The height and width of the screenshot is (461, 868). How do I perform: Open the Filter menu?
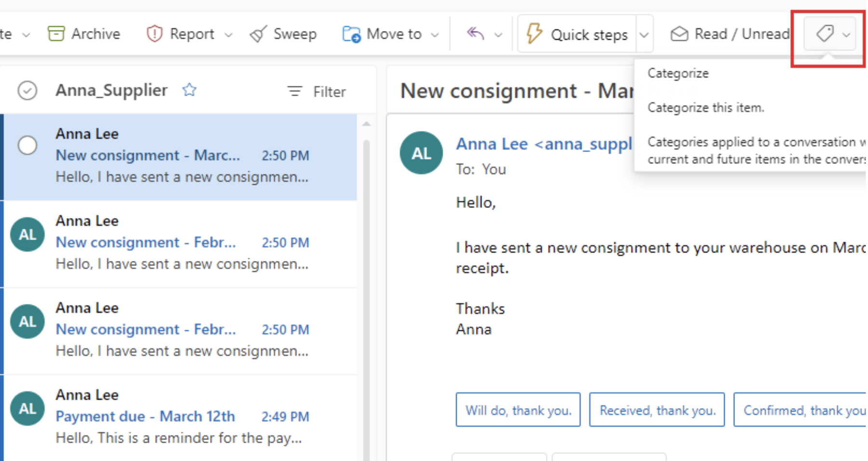click(316, 91)
